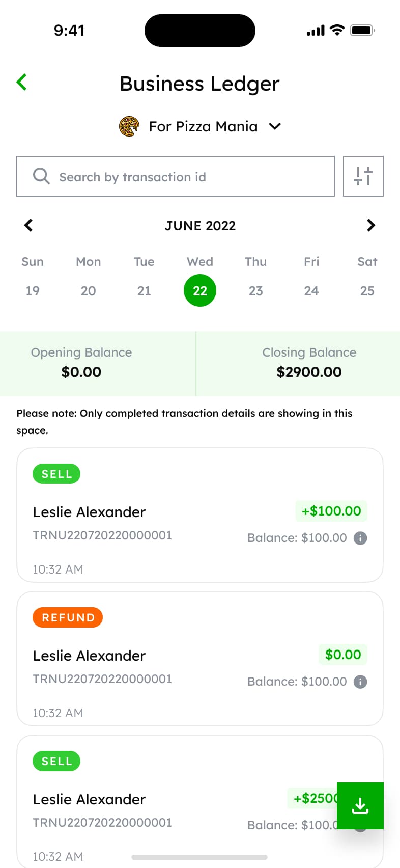Expand the For Pizza Mania business dropdown
Screen dimensions: 400x868
point(275,126)
